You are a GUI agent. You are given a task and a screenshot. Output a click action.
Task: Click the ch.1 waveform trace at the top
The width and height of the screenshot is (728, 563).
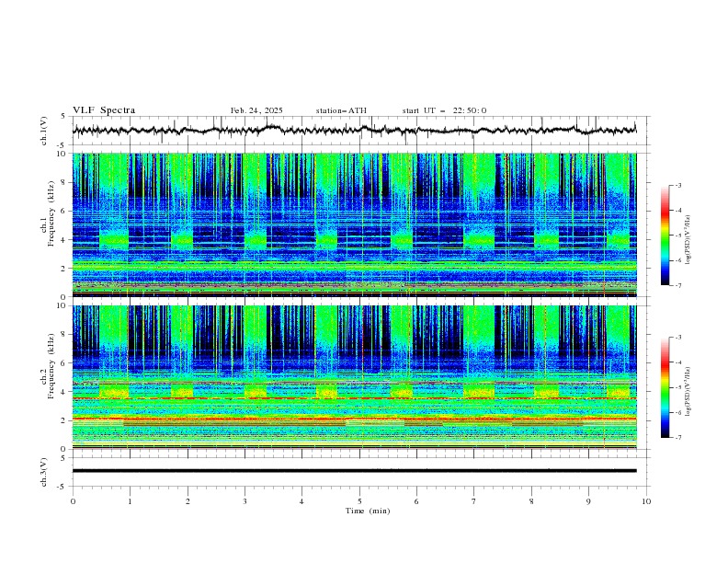[x=354, y=130]
